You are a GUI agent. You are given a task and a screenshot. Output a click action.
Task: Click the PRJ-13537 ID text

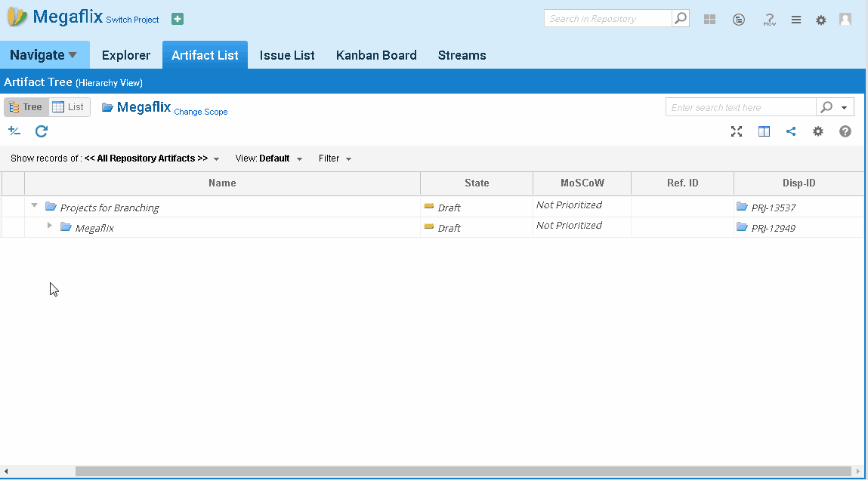point(774,208)
